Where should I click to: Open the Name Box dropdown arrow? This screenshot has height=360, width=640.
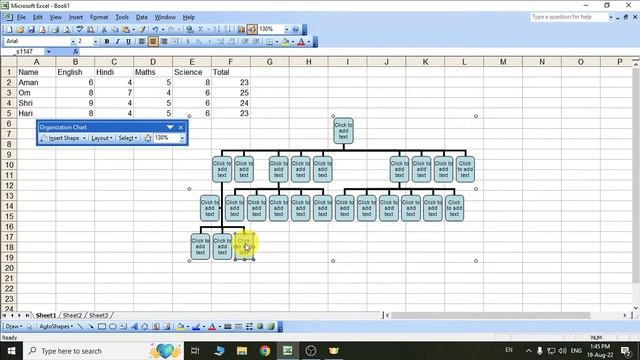(x=49, y=51)
